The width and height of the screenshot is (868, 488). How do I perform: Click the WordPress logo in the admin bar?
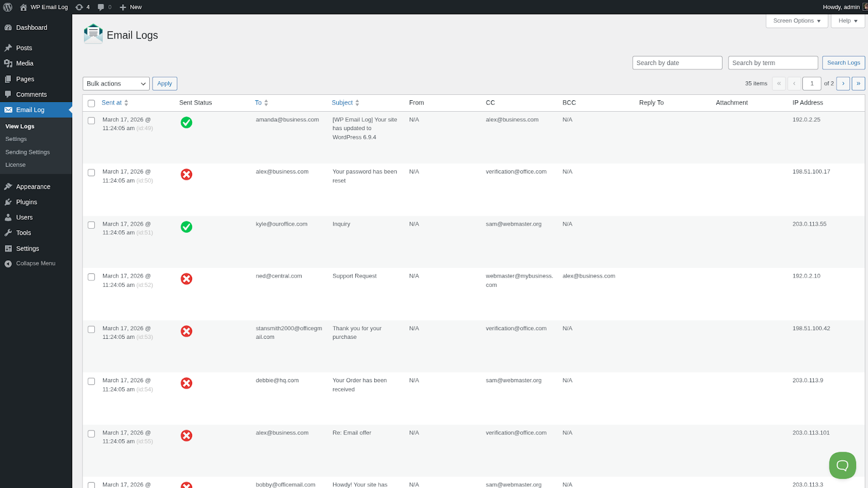(7, 7)
